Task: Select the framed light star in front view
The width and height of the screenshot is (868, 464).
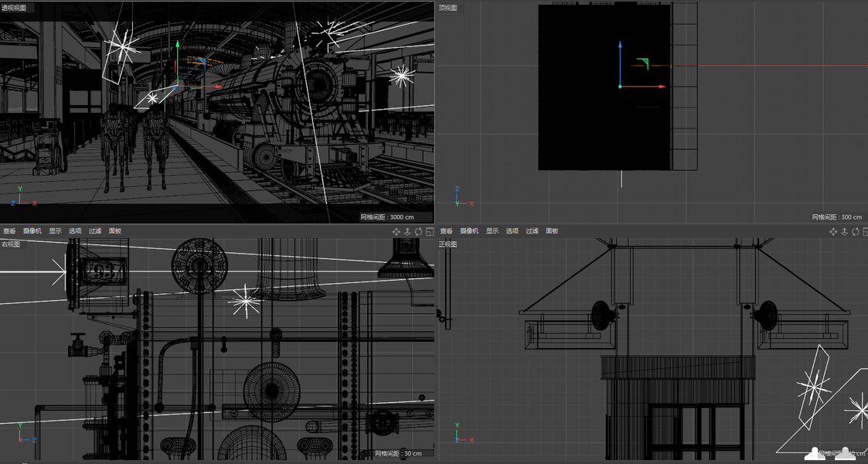Action: pyautogui.click(x=814, y=385)
